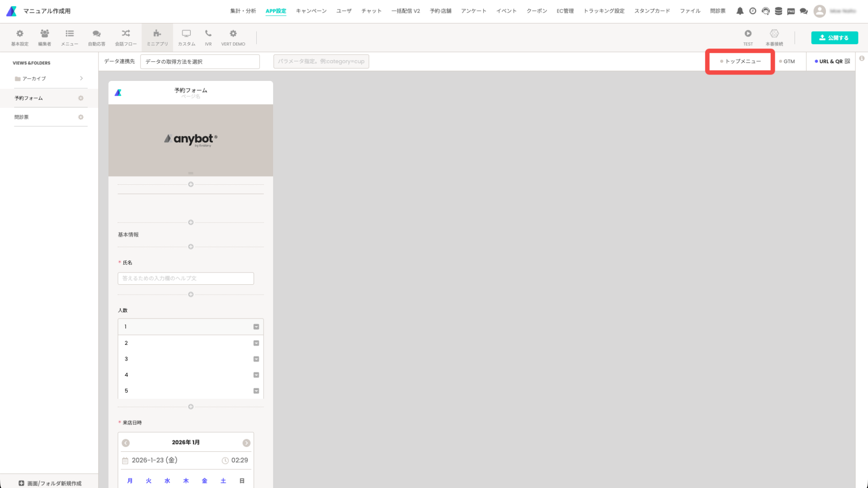The width and height of the screenshot is (868, 488).
Task: Click 画面/フォルダ新規作成 at bottom
Action: [50, 483]
